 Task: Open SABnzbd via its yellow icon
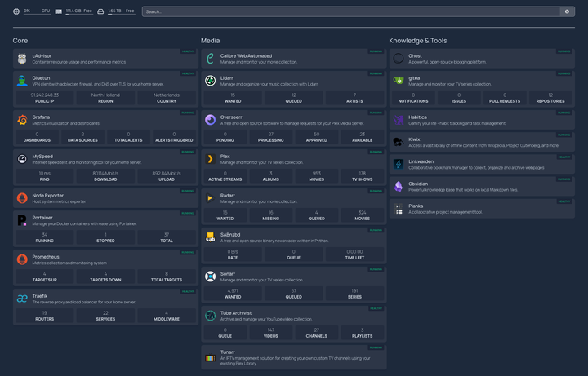(210, 237)
